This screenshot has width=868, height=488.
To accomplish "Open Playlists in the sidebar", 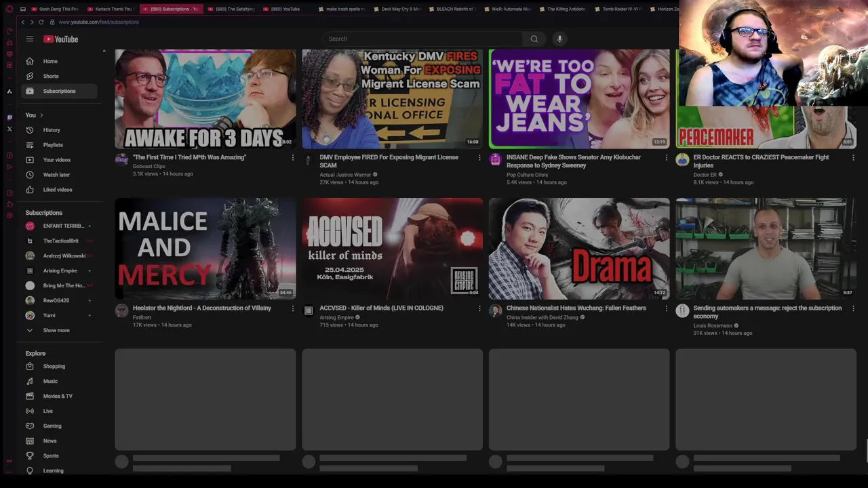I will pyautogui.click(x=60, y=145).
